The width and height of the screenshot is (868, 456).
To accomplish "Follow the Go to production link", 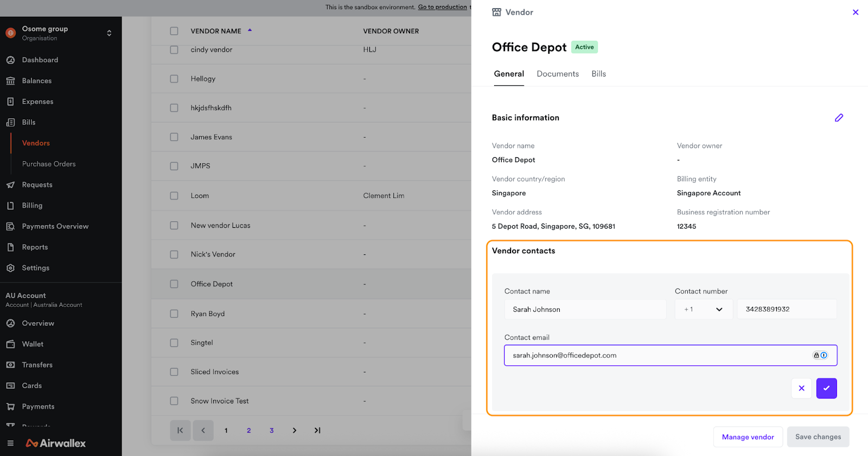I will (442, 7).
